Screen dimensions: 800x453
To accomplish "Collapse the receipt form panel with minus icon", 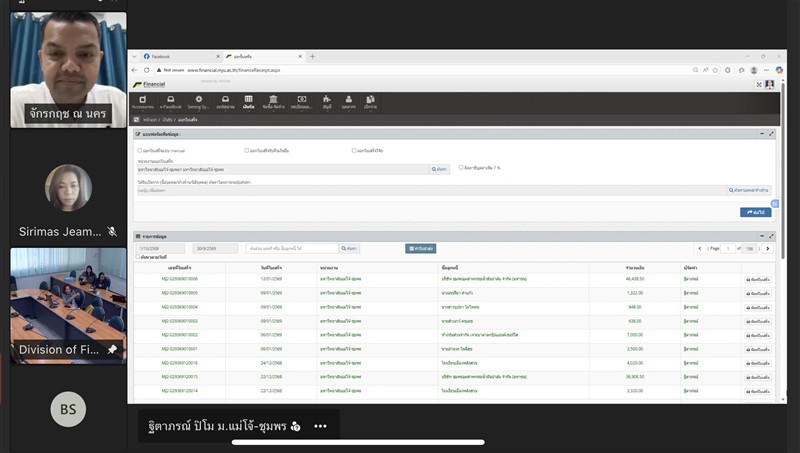I will (x=761, y=133).
